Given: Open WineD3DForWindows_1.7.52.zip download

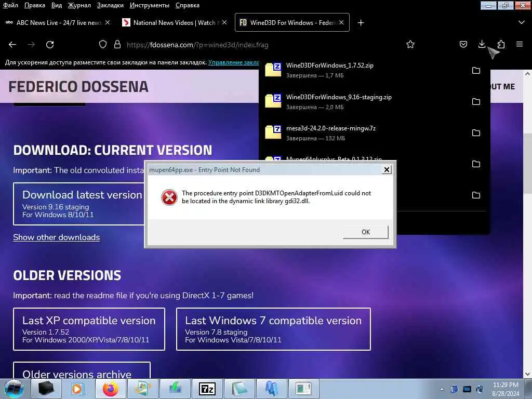Looking at the screenshot, I should tap(363, 70).
